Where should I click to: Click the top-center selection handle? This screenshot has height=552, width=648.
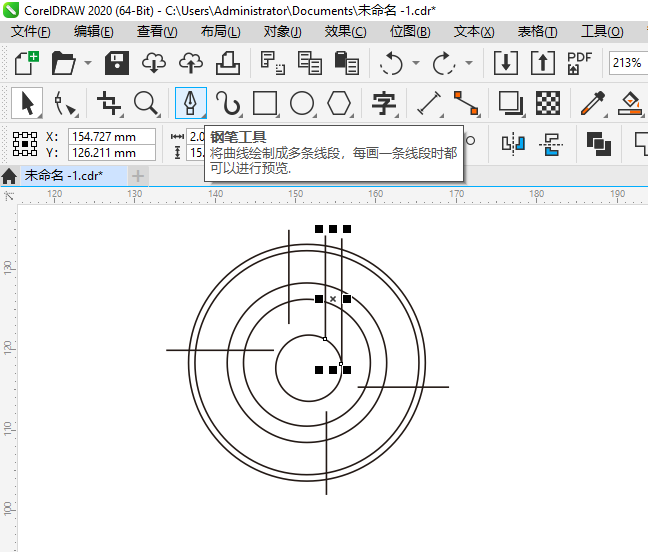click(x=333, y=229)
